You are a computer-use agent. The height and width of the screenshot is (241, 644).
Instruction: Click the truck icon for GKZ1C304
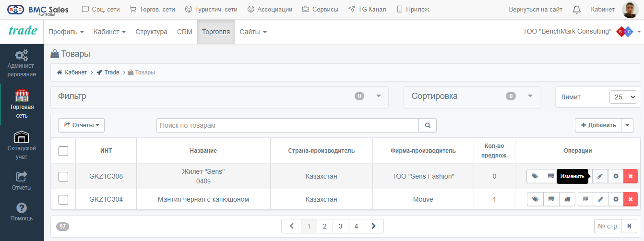pyautogui.click(x=567, y=199)
